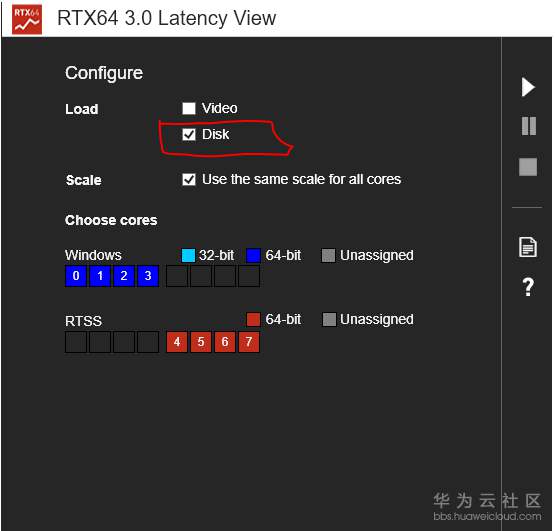Open the report document icon
Image resolution: width=555 pixels, height=531 pixels.
tap(528, 247)
